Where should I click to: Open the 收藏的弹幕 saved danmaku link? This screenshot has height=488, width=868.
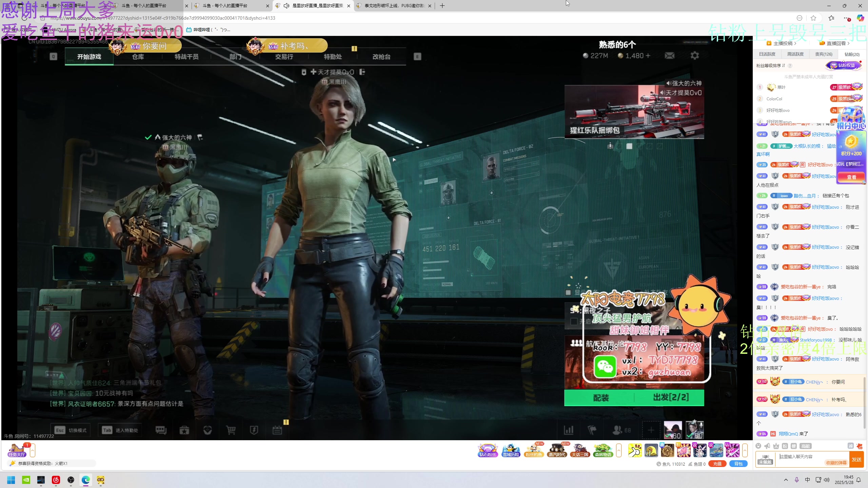tap(836, 463)
